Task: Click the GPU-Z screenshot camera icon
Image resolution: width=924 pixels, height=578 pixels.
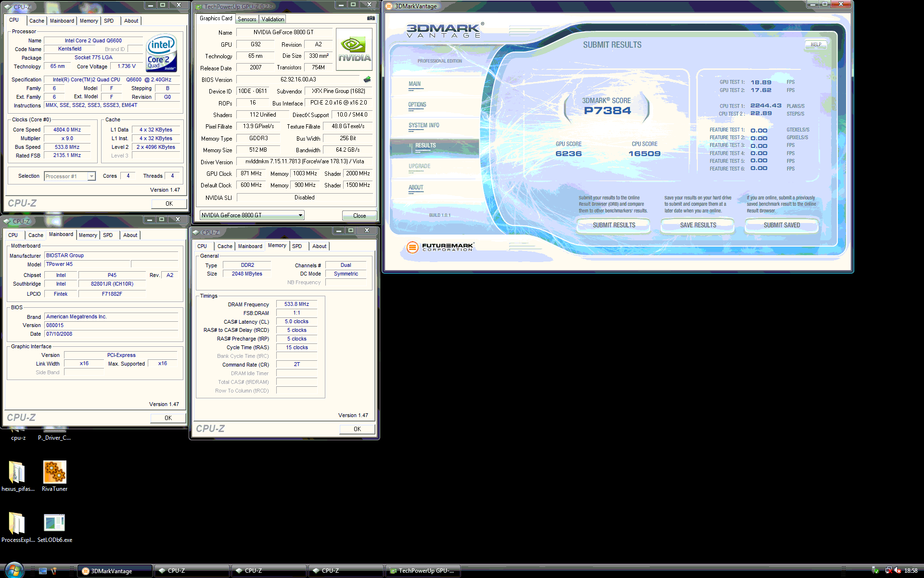Action: 371,18
